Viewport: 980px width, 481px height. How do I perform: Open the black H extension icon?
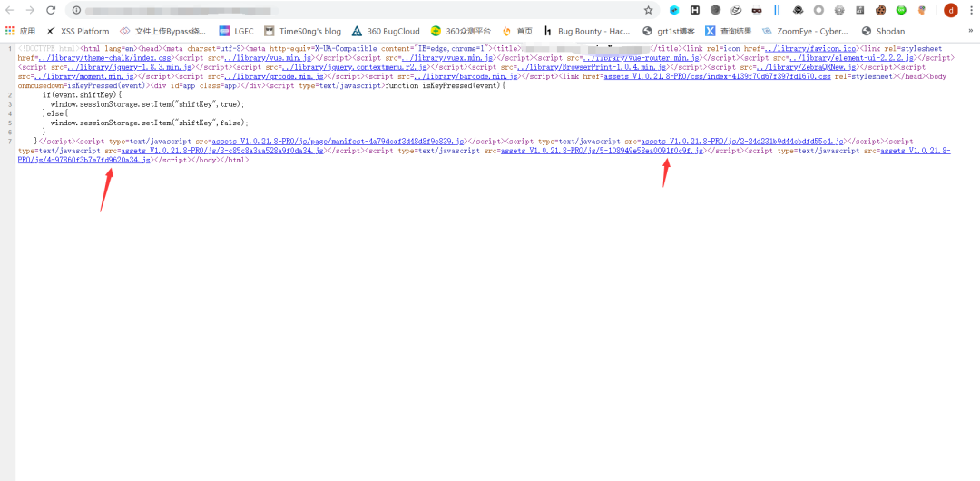tap(694, 10)
